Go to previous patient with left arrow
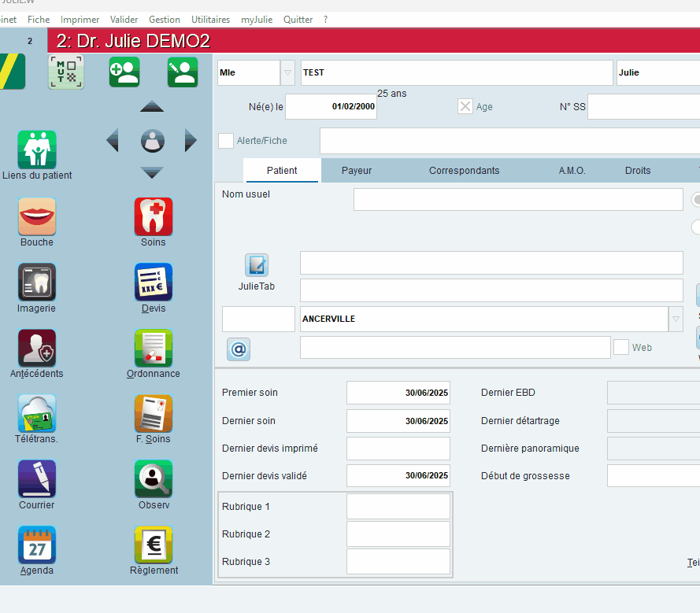Viewport: 700px width, 613px height. click(113, 141)
